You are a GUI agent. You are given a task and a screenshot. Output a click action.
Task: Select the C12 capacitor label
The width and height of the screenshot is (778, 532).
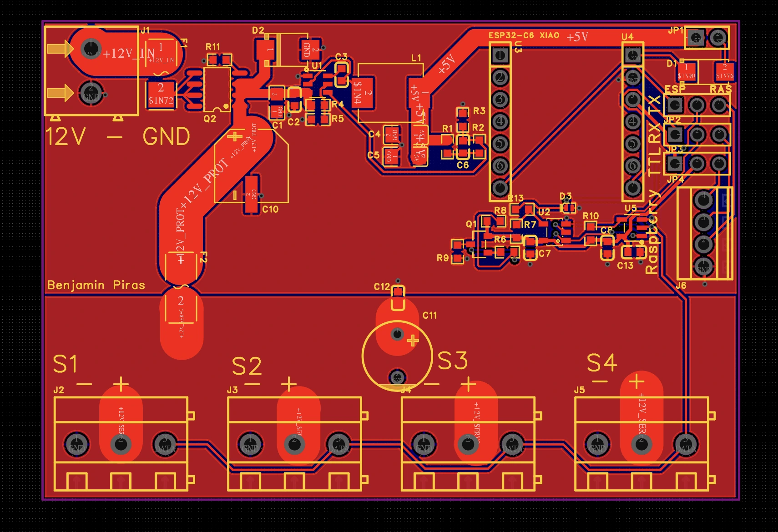point(382,287)
